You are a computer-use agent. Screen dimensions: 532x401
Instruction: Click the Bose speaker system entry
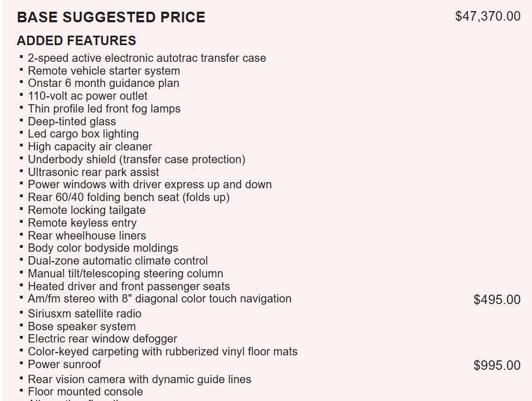(x=81, y=326)
